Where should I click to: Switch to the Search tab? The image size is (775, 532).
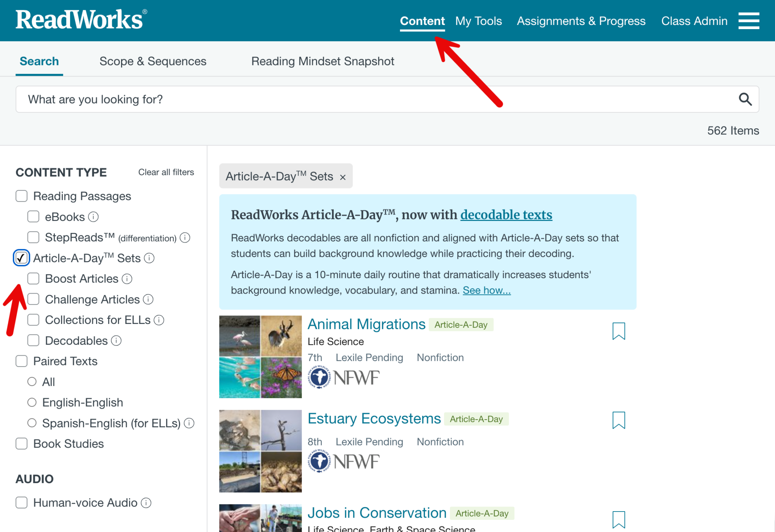[x=39, y=61]
